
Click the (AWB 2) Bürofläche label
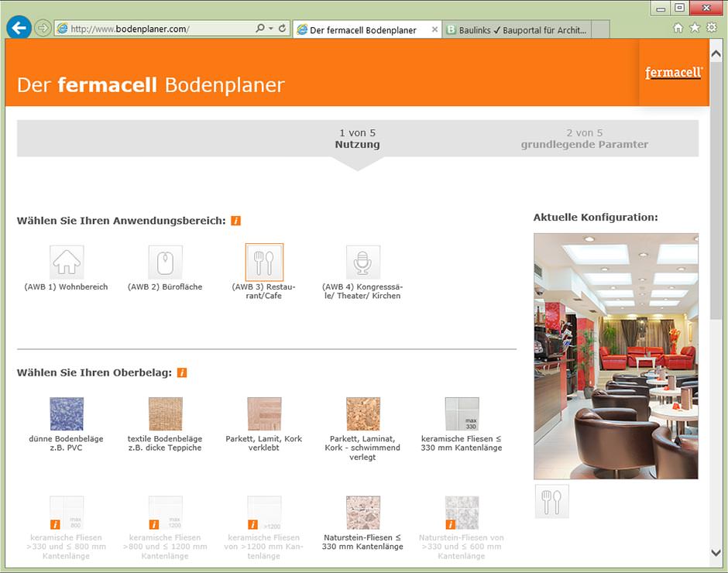tap(165, 287)
